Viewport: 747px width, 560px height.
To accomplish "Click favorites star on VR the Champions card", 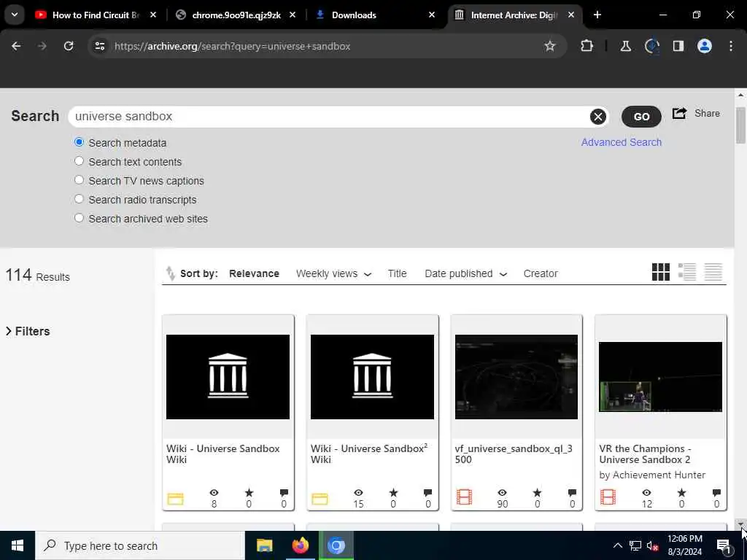I will click(682, 493).
